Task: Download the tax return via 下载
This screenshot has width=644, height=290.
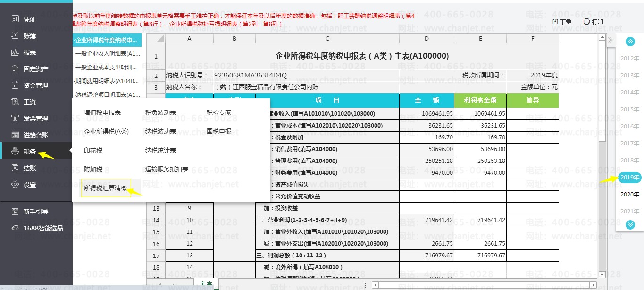Action: 562,22
